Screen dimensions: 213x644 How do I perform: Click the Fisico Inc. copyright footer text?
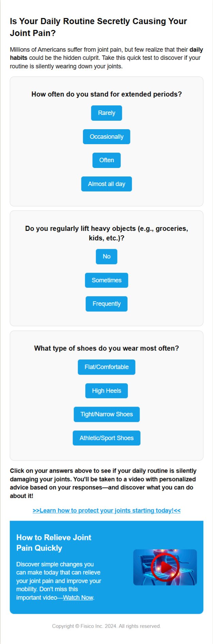[x=106, y=626]
